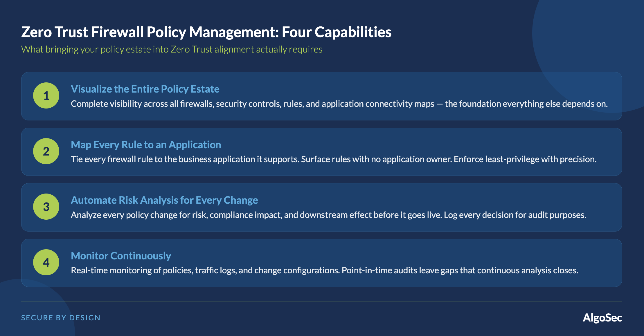Click the SECURE BY DESIGN footer text
Viewport: 644px width, 336px height.
(x=61, y=318)
